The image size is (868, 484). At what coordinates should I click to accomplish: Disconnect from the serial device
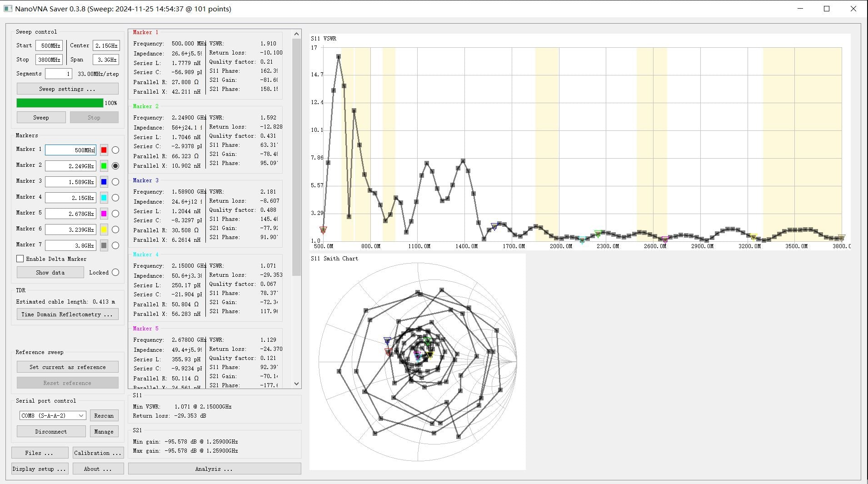click(x=51, y=431)
